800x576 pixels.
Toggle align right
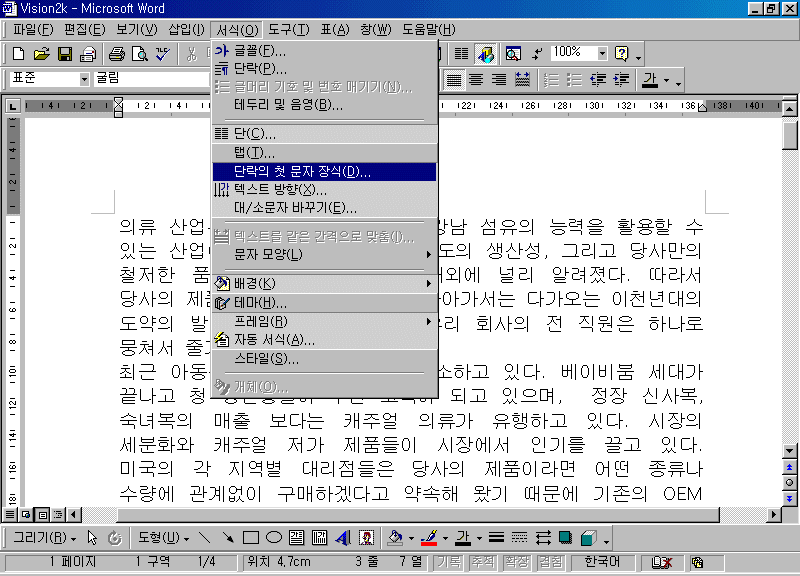point(498,80)
